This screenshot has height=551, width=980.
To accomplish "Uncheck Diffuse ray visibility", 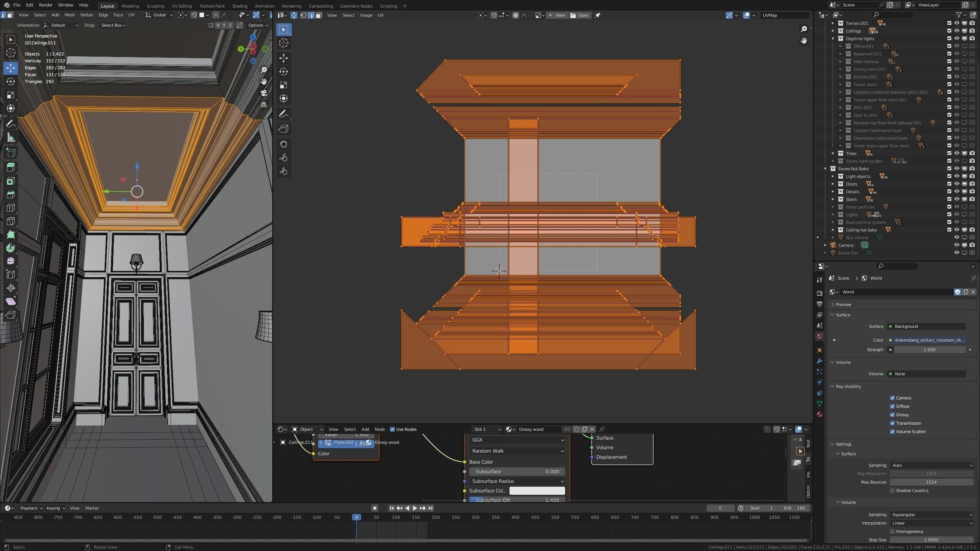I will coord(892,406).
